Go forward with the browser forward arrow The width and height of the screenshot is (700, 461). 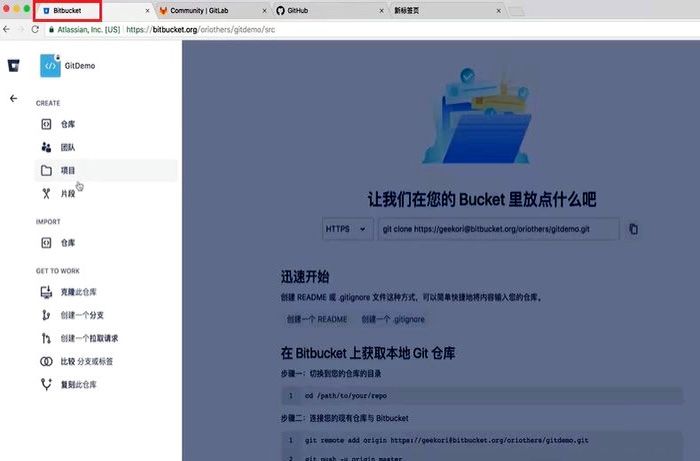tap(21, 29)
